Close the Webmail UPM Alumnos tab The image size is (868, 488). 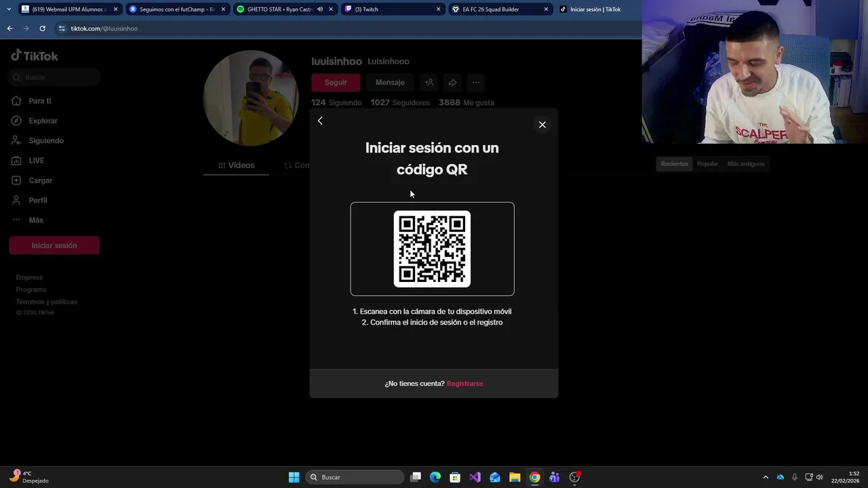[x=115, y=9]
